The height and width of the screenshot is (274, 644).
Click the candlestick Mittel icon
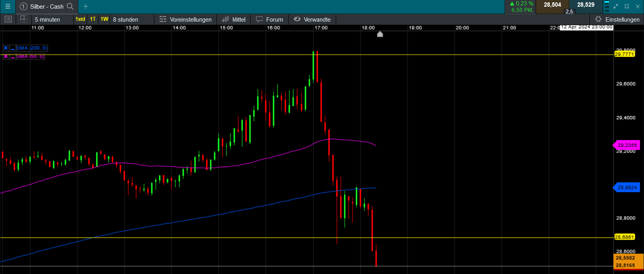coord(225,19)
